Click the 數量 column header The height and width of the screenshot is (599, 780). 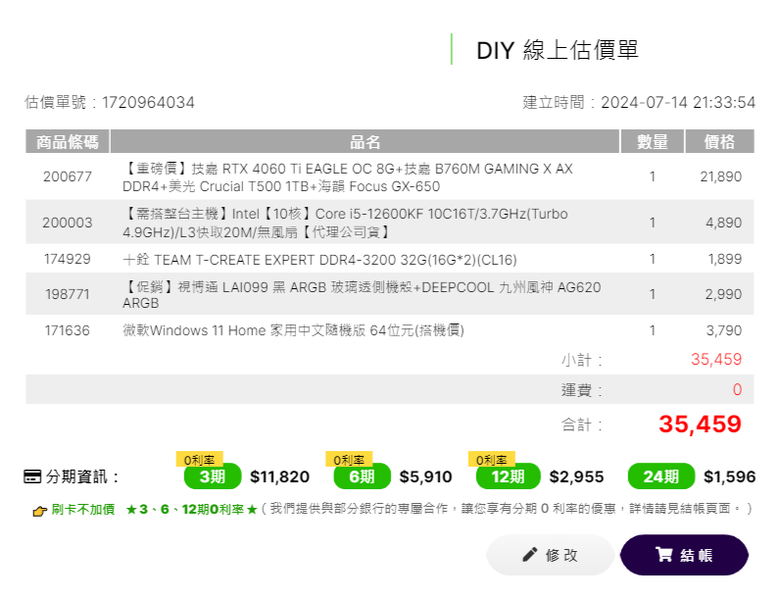tap(652, 141)
